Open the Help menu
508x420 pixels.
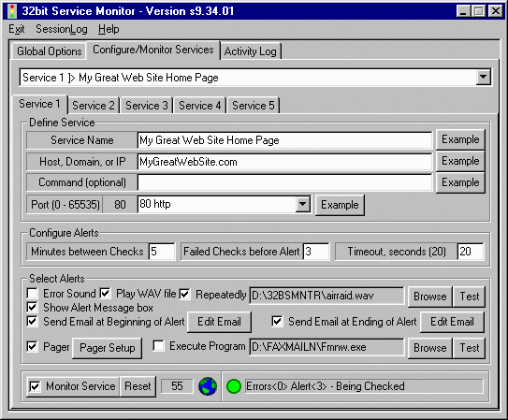click(109, 29)
